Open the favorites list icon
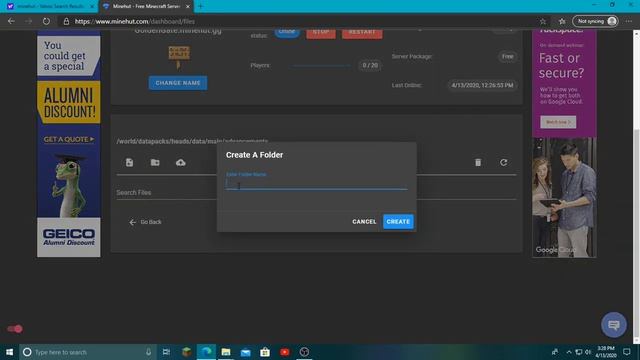This screenshot has width=640, height=360. coord(562,21)
